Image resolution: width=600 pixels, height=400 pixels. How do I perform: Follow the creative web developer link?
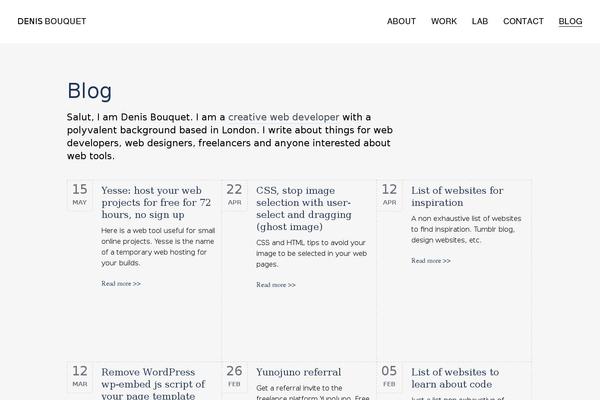283,116
